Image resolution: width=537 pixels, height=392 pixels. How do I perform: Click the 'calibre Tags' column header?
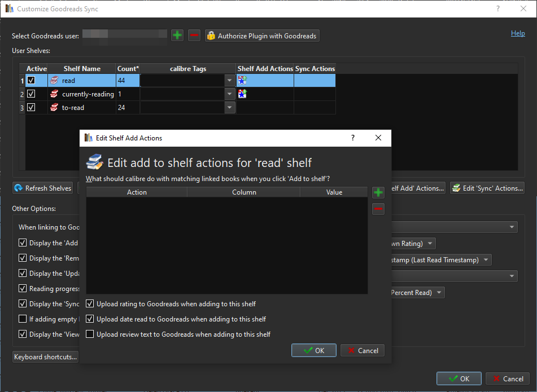pyautogui.click(x=187, y=68)
